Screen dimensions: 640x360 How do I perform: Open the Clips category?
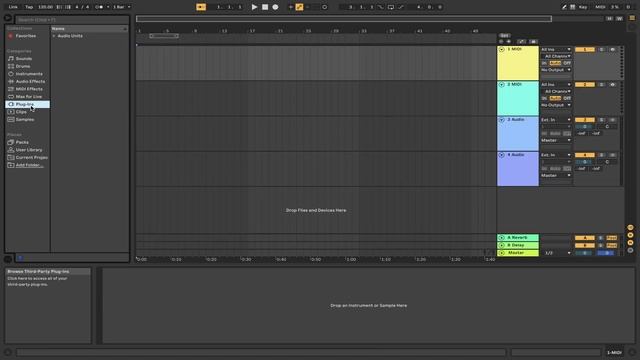(x=21, y=112)
